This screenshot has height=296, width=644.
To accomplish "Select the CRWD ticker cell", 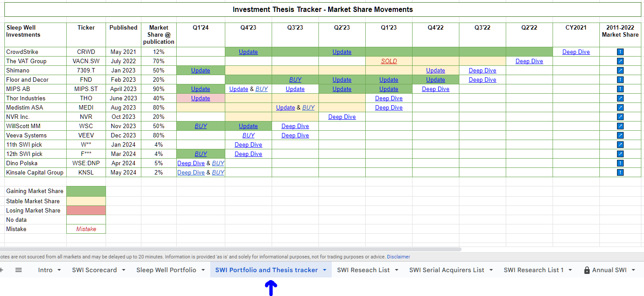I will (x=86, y=52).
